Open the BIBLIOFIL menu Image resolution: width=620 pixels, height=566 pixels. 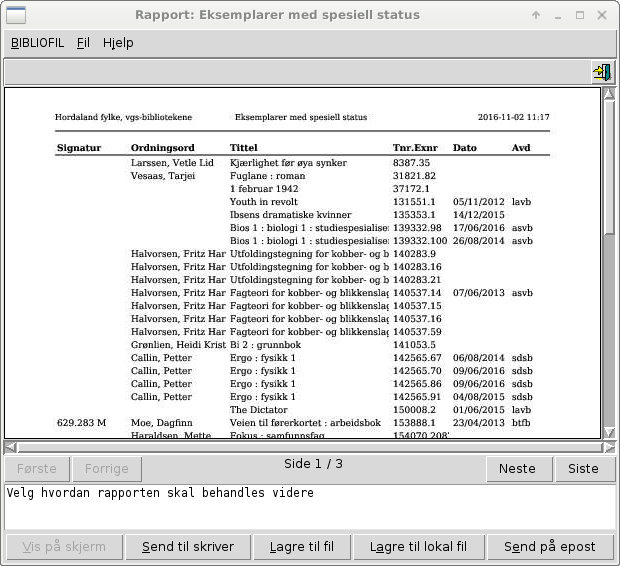(x=36, y=43)
